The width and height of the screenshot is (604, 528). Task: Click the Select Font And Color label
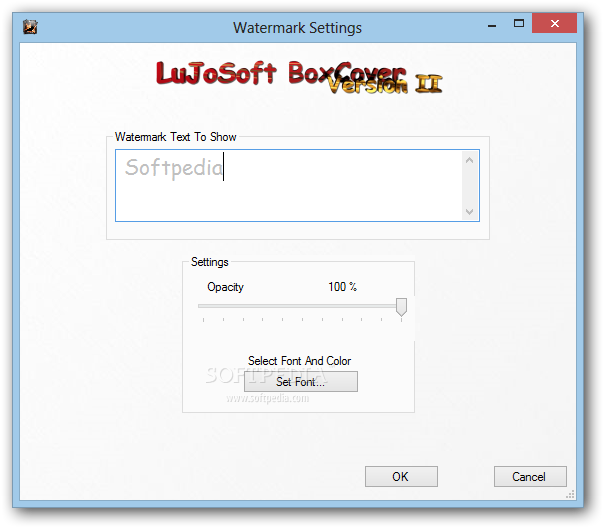point(299,361)
